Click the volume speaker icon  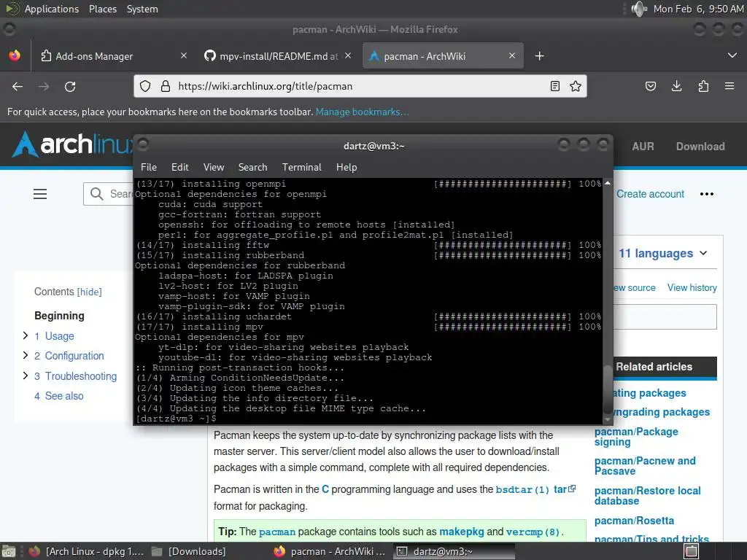[639, 9]
